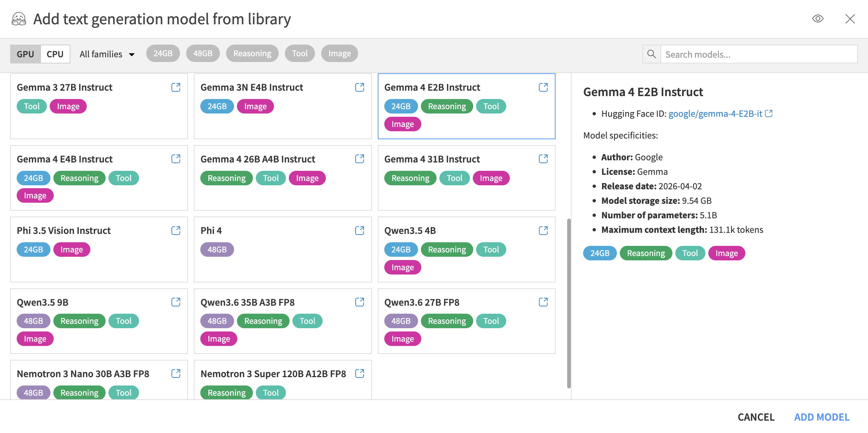The width and height of the screenshot is (868, 433).
Task: Click the Maximum context length 131.1k tokens entry
Action: click(x=682, y=230)
